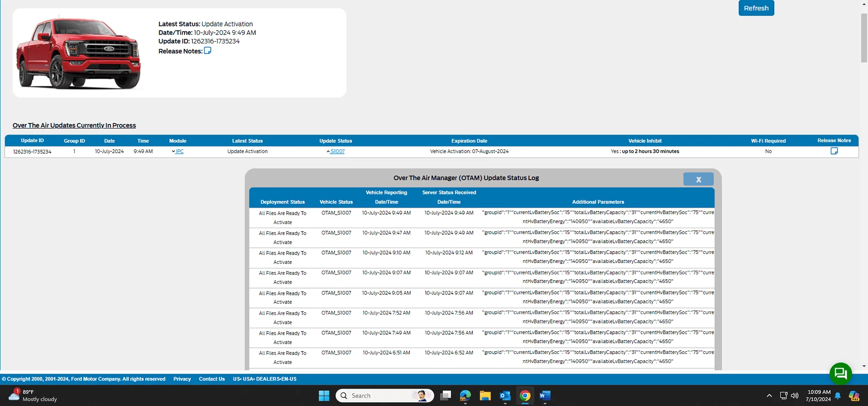
Task: Show hidden system tray icons
Action: click(x=769, y=395)
